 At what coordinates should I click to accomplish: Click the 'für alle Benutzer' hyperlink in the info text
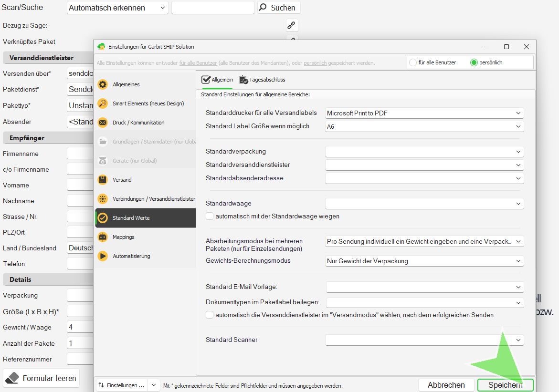[x=198, y=63]
